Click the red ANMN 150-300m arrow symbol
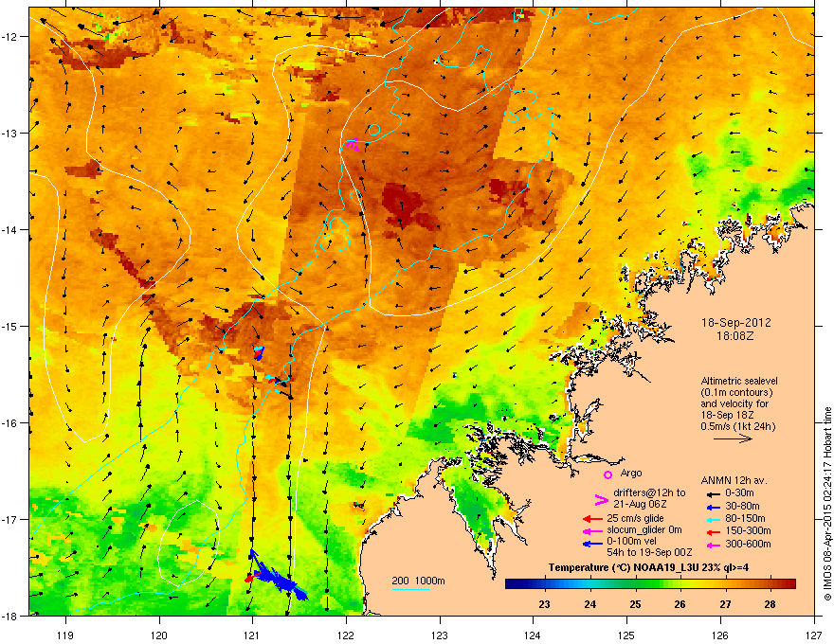The width and height of the screenshot is (834, 644). (x=712, y=531)
